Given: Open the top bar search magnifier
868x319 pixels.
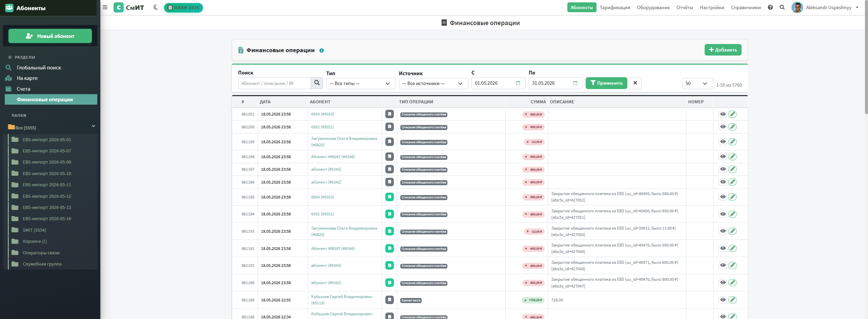Looking at the screenshot, I should 782,7.
